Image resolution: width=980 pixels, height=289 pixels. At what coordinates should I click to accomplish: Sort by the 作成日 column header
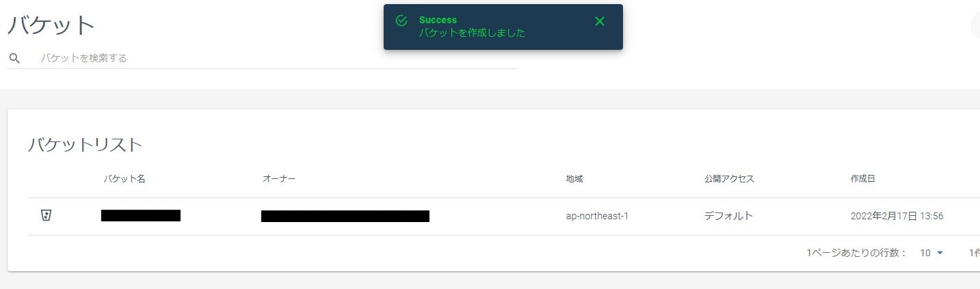coord(863,179)
